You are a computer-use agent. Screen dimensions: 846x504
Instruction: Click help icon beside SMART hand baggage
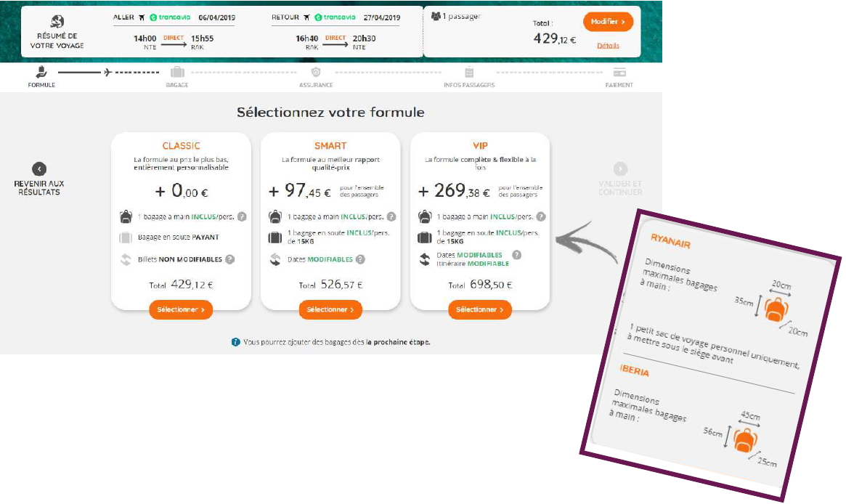pos(391,216)
